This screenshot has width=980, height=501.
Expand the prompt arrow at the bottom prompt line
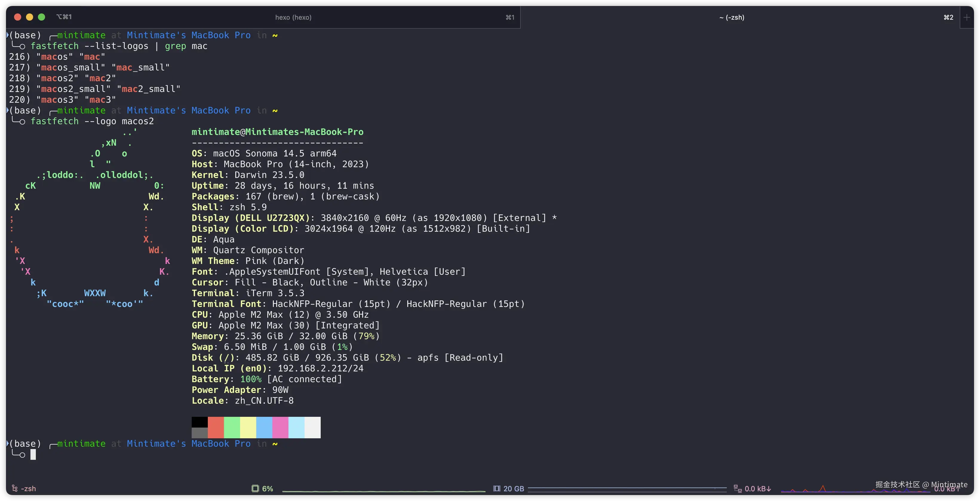click(x=7, y=444)
